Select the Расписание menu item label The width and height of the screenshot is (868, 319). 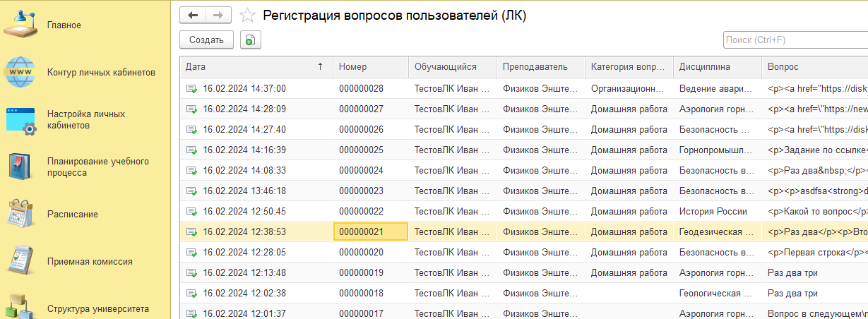[x=73, y=215]
